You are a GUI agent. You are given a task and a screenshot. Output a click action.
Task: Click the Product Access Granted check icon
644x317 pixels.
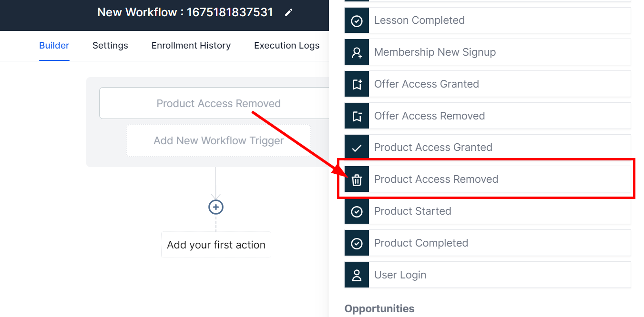[357, 148]
